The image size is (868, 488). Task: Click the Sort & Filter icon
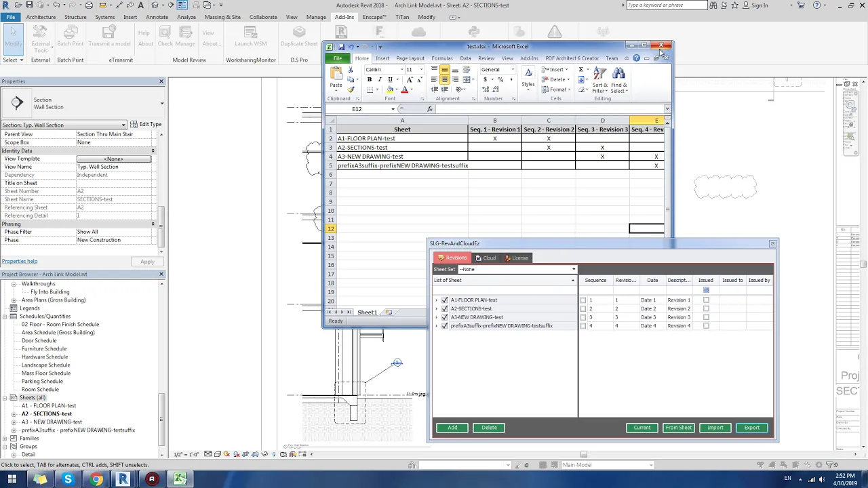pos(600,74)
